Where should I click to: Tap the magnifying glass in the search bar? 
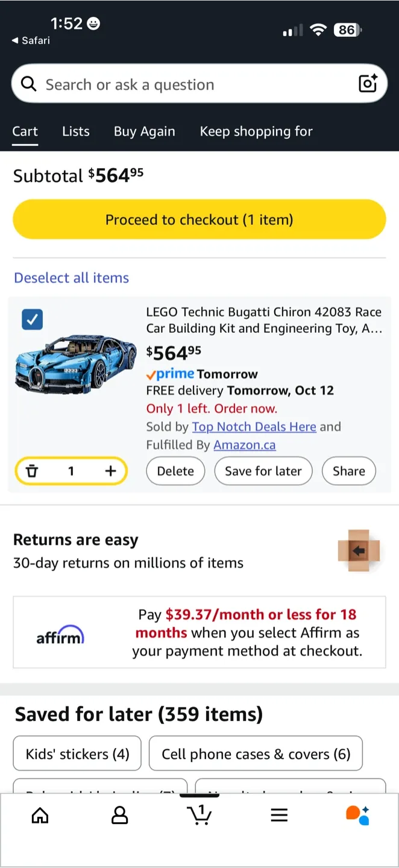click(28, 84)
